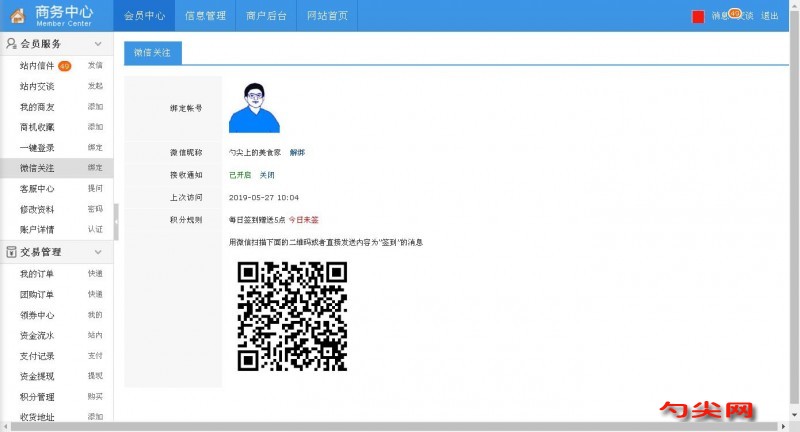Click the WeChat QR code image
The image size is (800, 432).
[292, 316]
